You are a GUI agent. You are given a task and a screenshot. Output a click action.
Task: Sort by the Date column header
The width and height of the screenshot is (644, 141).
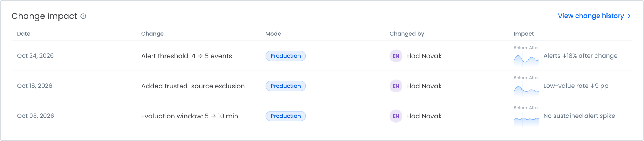click(x=24, y=34)
